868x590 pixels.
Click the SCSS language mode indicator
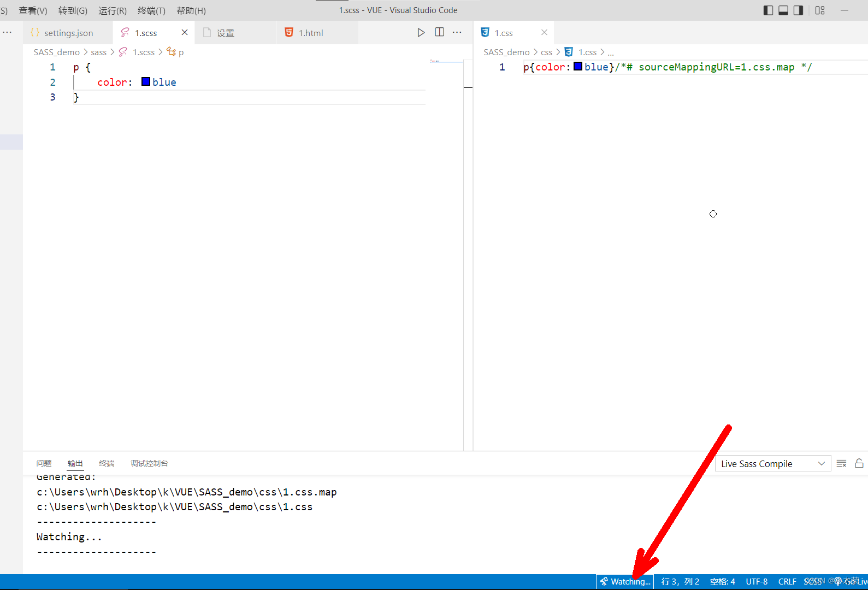coord(813,581)
